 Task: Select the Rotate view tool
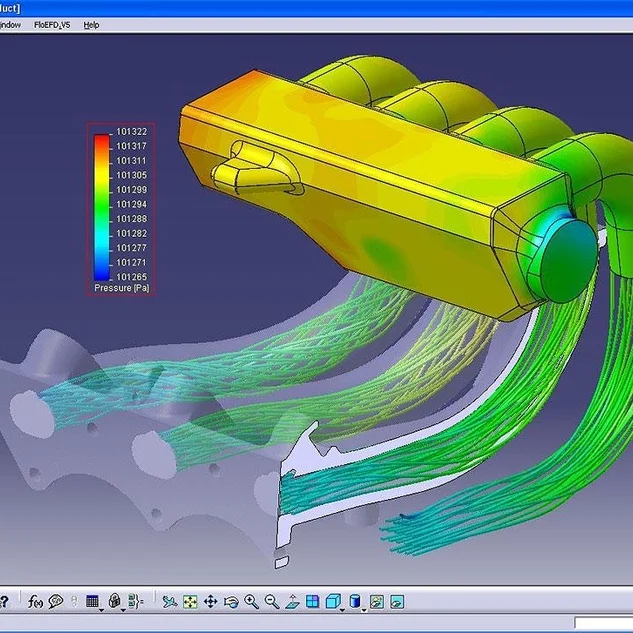click(x=231, y=602)
